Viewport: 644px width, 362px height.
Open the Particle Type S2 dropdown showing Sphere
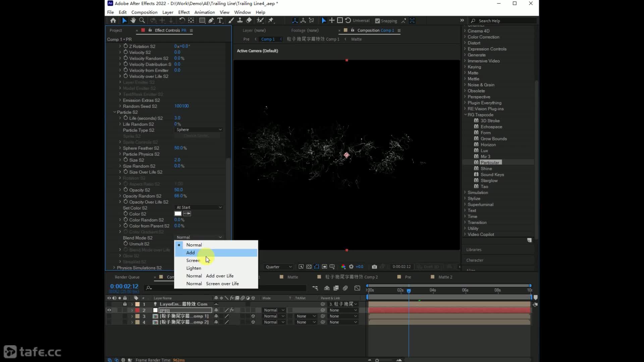pyautogui.click(x=199, y=130)
